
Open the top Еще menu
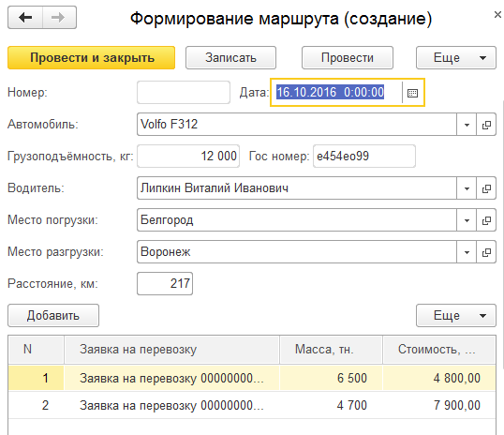click(456, 57)
